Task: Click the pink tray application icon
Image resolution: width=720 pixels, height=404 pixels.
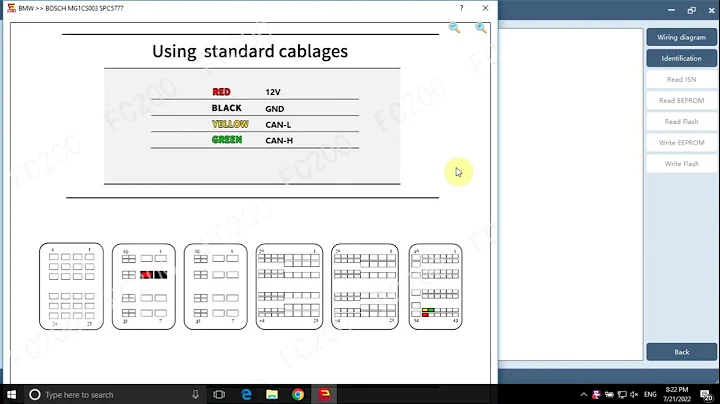Action: (x=596, y=394)
